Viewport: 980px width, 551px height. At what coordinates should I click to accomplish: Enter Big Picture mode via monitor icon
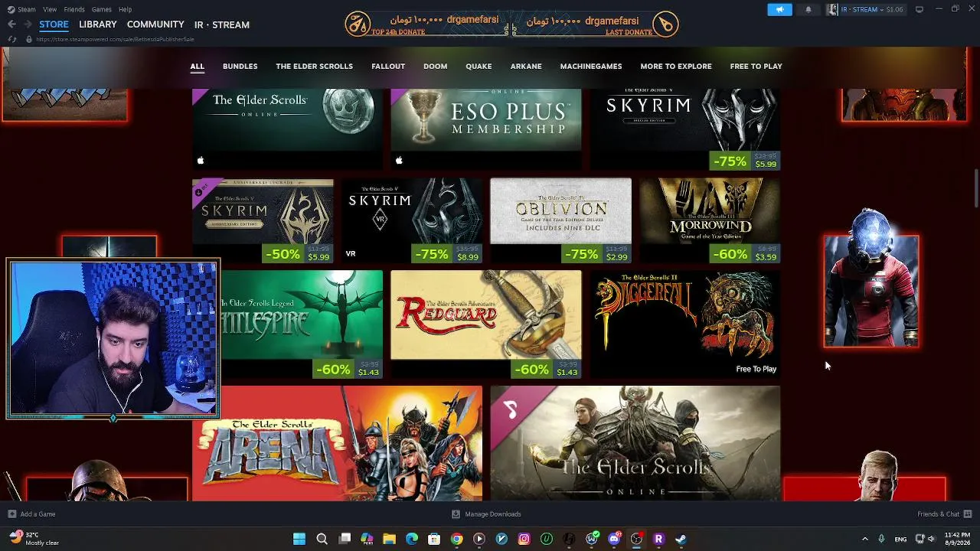(x=920, y=9)
